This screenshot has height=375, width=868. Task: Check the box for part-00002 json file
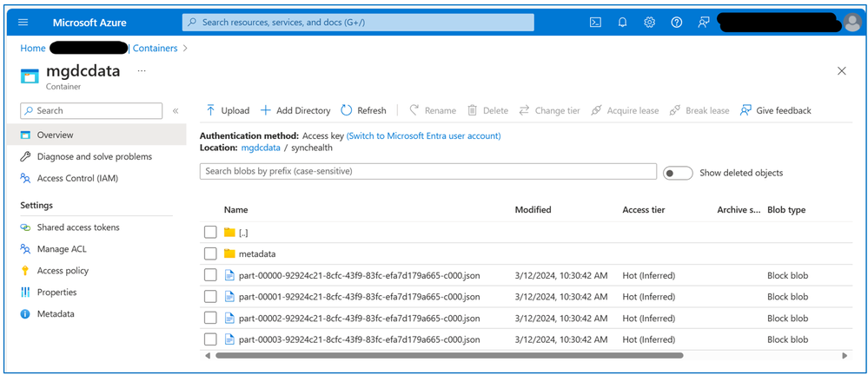click(x=210, y=318)
